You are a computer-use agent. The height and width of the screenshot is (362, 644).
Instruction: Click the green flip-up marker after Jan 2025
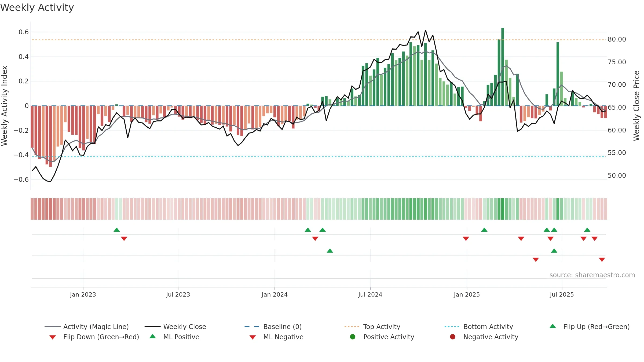[484, 230]
